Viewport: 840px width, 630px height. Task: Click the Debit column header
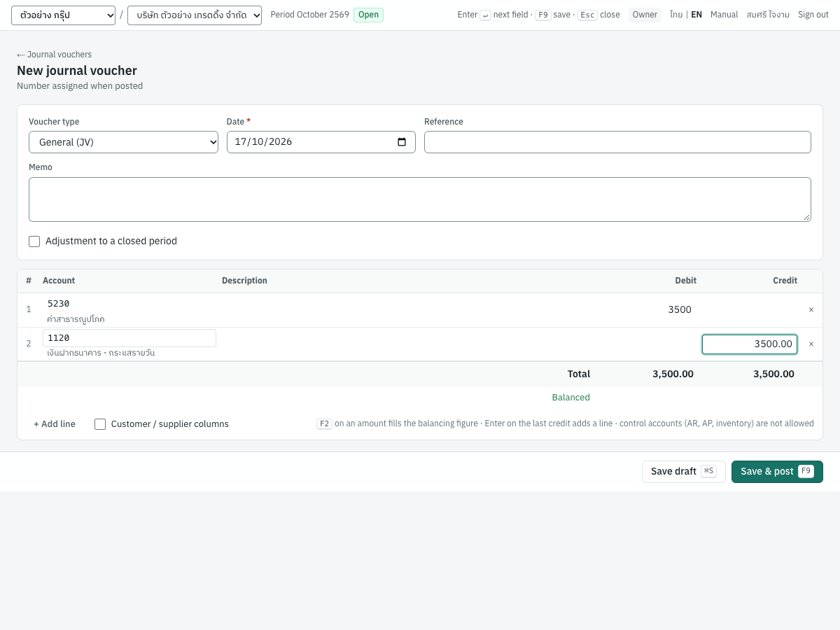coord(685,281)
